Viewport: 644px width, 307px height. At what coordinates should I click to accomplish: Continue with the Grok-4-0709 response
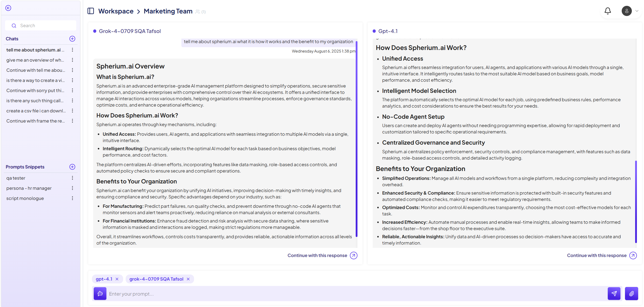point(317,255)
